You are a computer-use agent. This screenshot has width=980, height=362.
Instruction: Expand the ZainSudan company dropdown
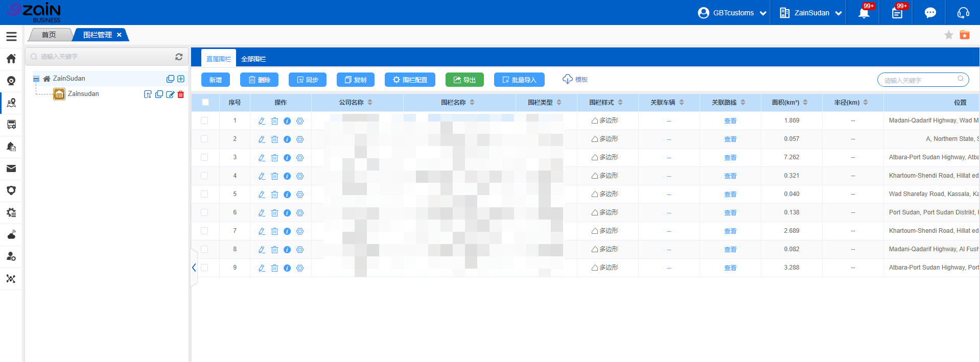[811, 13]
